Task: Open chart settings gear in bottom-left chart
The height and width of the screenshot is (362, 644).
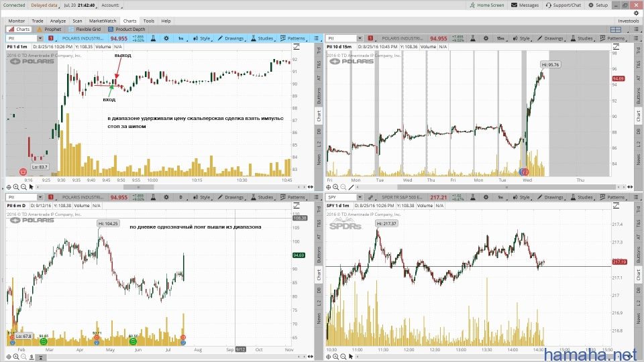Action: (166, 197)
